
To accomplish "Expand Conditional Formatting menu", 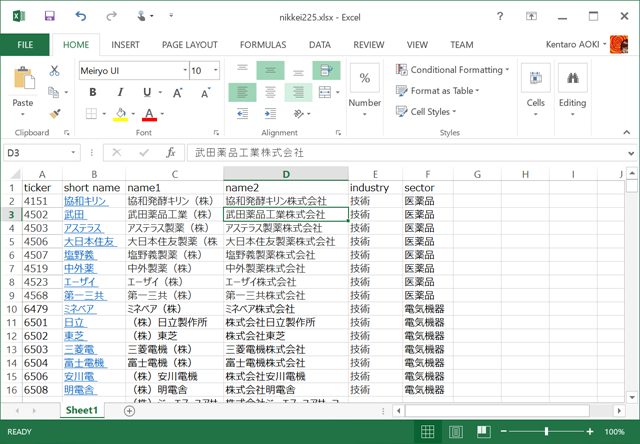I will pos(452,70).
